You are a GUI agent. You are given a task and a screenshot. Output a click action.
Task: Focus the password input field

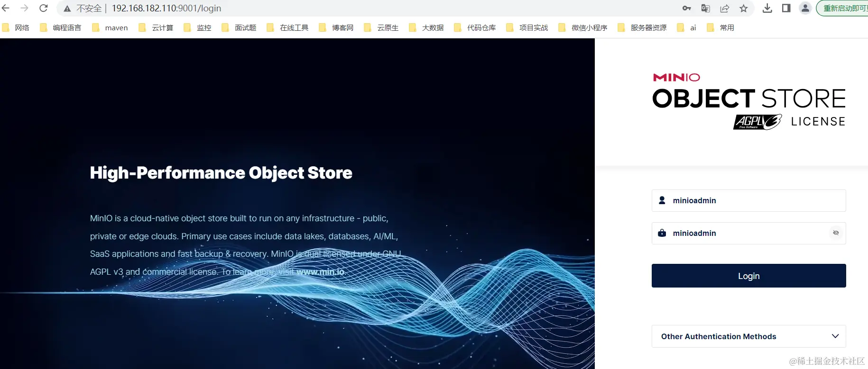point(748,233)
